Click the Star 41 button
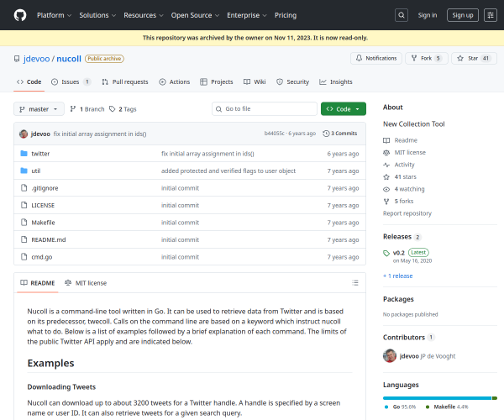 (474, 58)
